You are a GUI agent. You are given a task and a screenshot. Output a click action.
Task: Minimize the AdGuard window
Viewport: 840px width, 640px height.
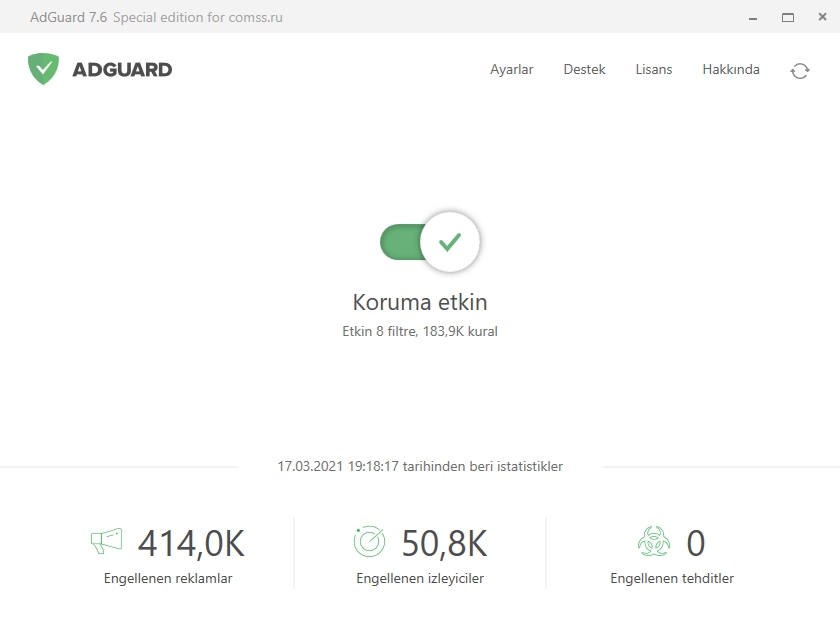(x=753, y=18)
